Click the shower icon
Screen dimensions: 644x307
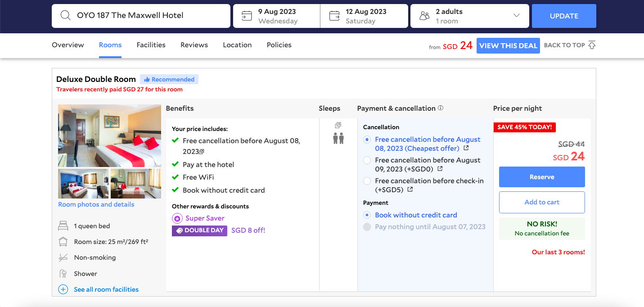pos(63,274)
